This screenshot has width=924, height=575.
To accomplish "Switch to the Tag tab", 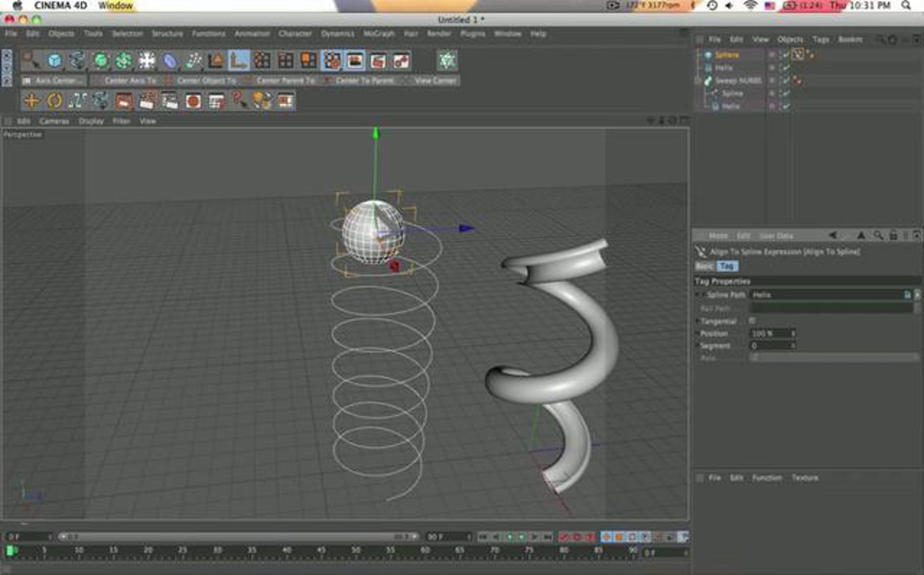I will tap(727, 266).
